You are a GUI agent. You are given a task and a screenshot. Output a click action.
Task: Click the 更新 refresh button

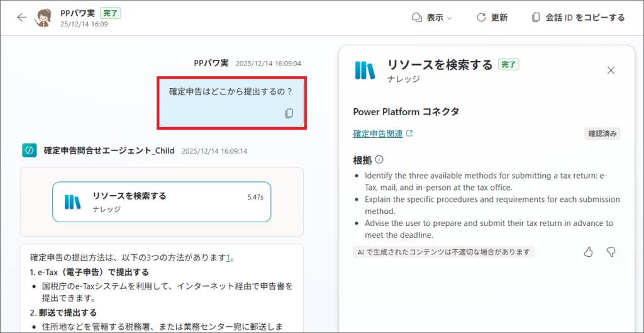coord(492,18)
